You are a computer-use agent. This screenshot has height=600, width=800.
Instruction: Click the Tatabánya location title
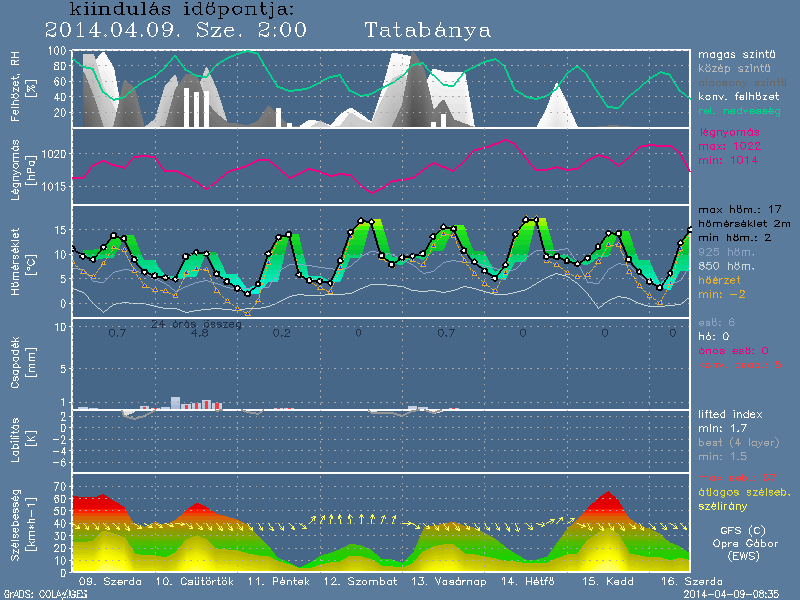pyautogui.click(x=428, y=30)
